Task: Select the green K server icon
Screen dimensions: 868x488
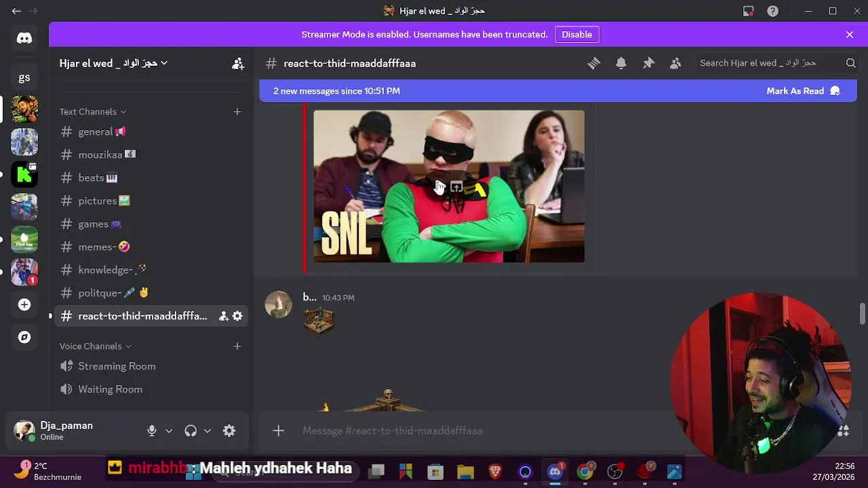Action: 24,174
